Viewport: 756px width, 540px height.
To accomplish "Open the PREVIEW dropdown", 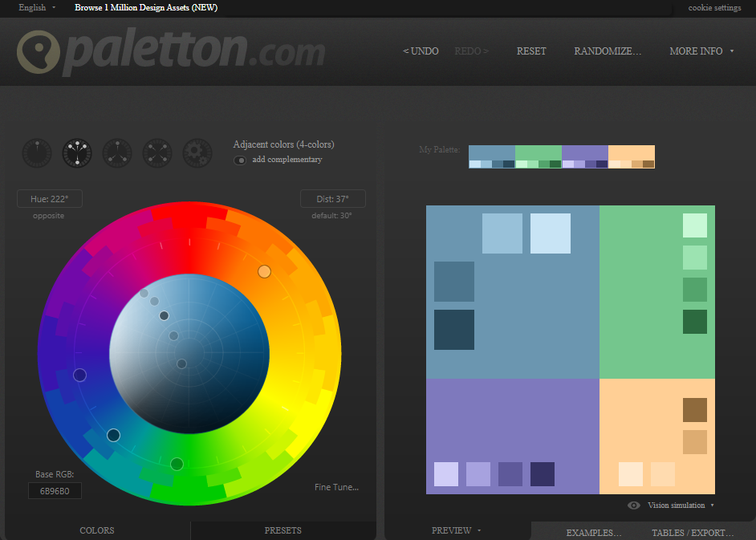I will (455, 530).
